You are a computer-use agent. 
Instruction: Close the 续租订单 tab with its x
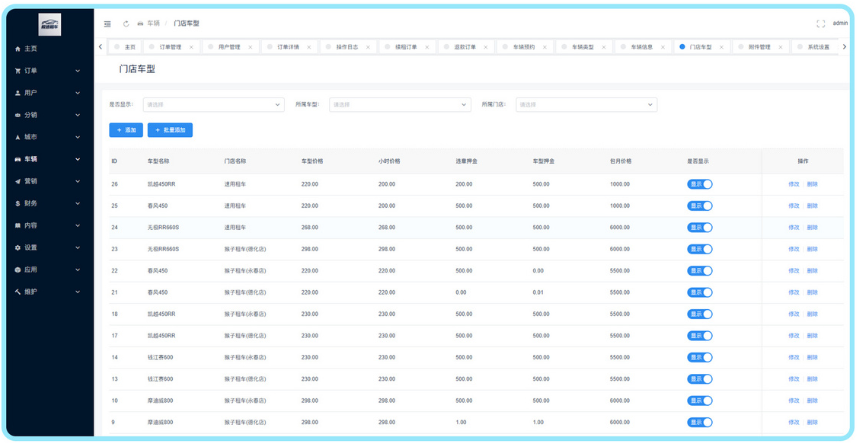click(427, 47)
